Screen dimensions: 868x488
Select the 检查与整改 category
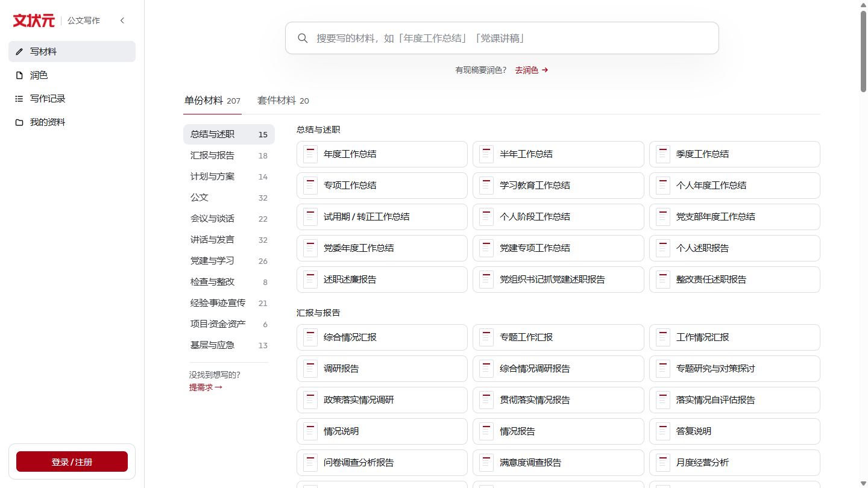229,282
